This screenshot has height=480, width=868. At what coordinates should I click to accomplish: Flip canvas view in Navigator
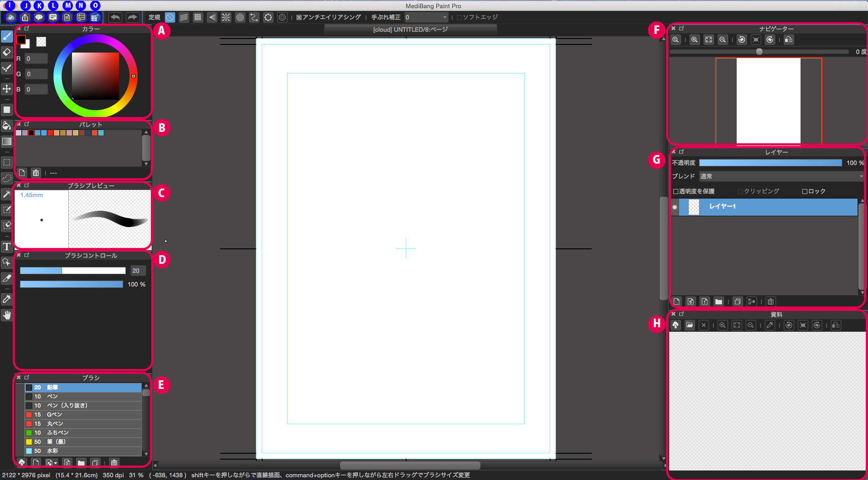(789, 40)
